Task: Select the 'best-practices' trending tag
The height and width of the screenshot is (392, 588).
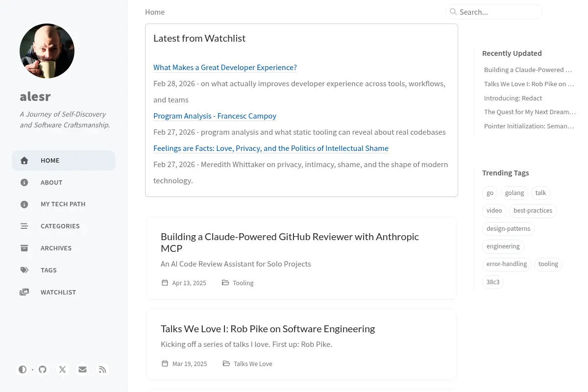Action: pyautogui.click(x=533, y=211)
